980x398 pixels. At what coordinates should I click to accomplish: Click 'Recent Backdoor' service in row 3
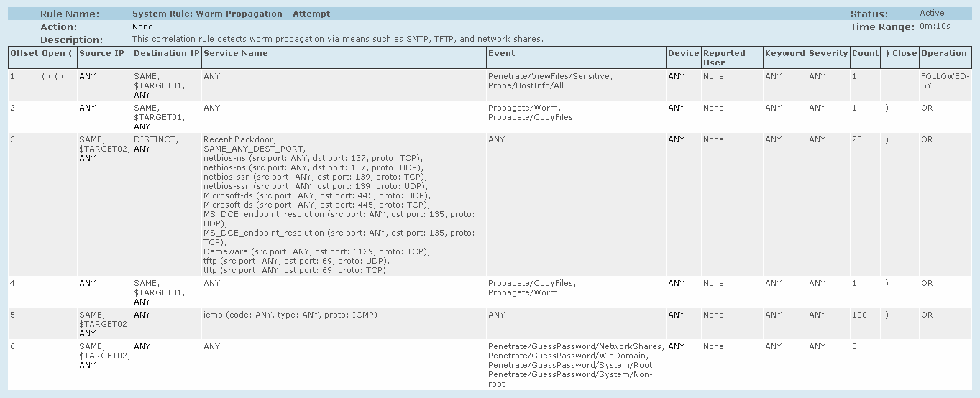click(x=239, y=139)
